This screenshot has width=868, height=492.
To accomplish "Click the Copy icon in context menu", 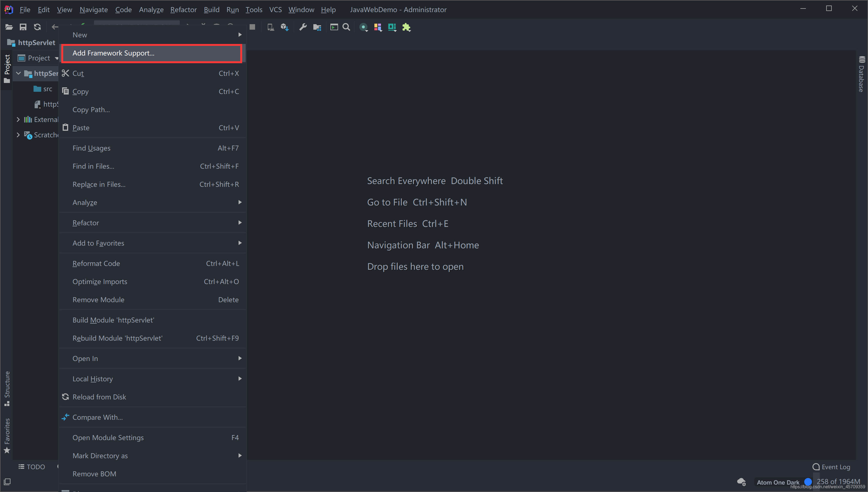I will pyautogui.click(x=66, y=91).
